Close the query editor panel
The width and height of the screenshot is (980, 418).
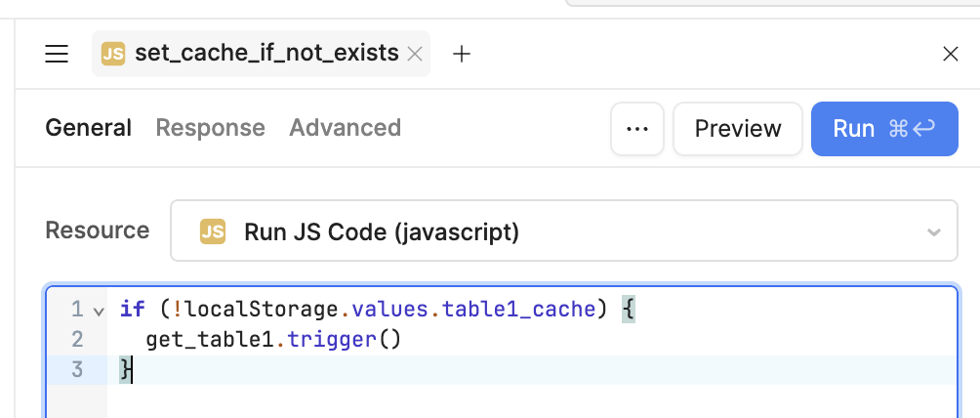(x=950, y=54)
